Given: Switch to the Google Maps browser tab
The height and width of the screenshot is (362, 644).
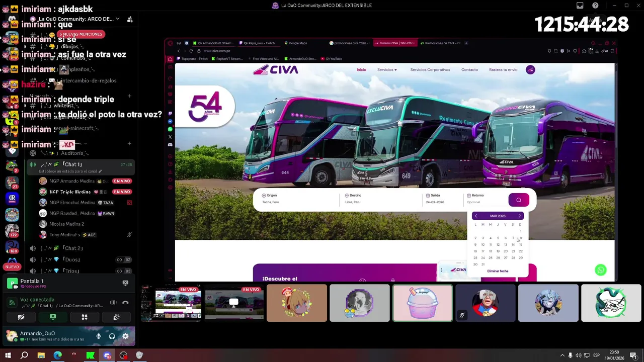Looking at the screenshot, I should pos(297,43).
